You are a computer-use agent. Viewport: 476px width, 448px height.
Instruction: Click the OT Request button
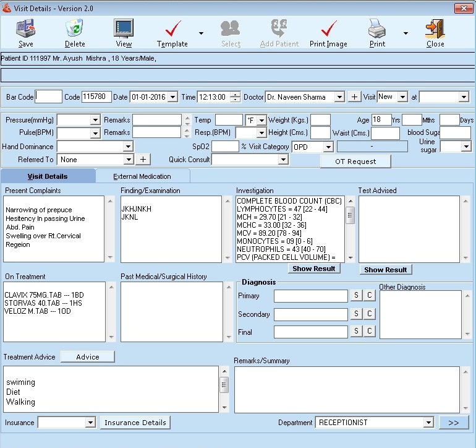[355, 162]
